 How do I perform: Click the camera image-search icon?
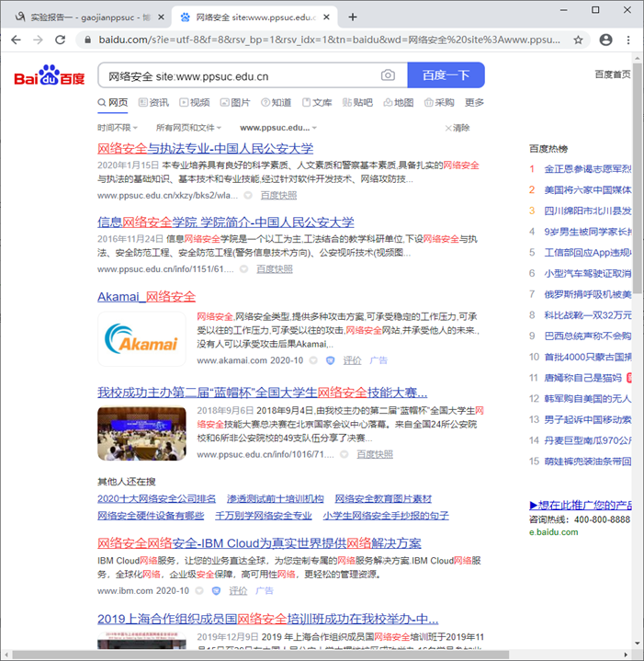pos(388,75)
